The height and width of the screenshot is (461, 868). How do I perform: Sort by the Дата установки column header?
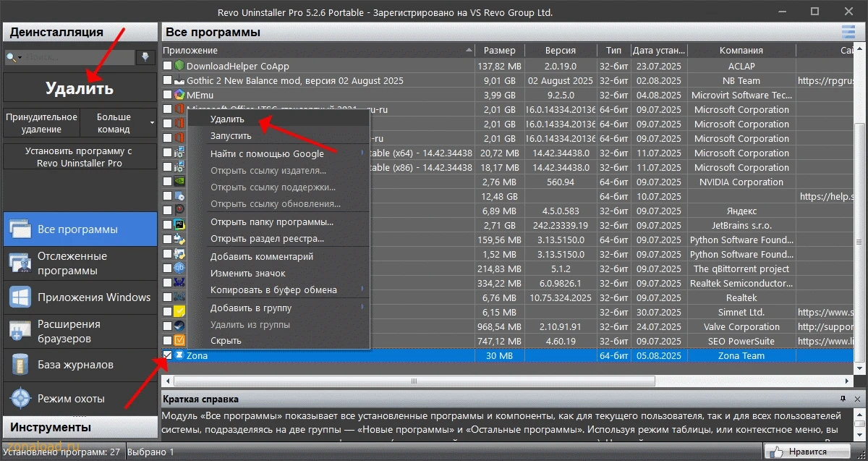click(658, 51)
